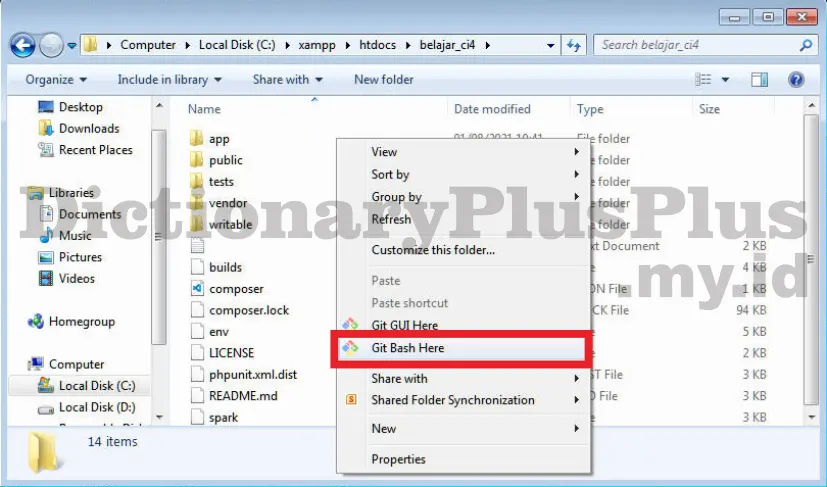This screenshot has height=487, width=827.
Task: Open the Documents library
Action: pos(80,214)
